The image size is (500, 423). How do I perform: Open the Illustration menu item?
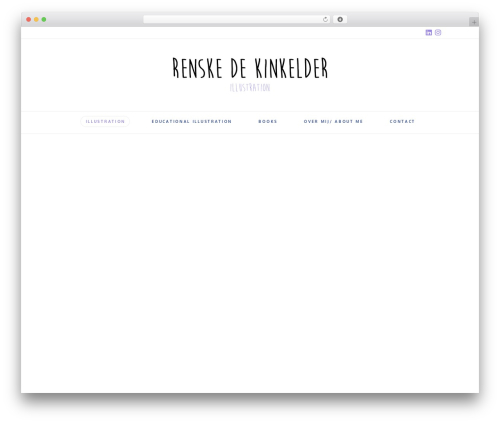[105, 121]
